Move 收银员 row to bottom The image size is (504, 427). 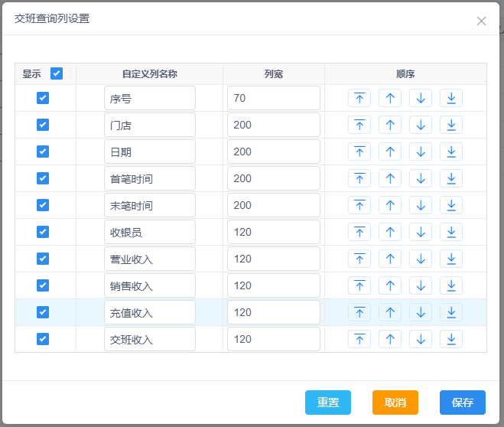451,232
